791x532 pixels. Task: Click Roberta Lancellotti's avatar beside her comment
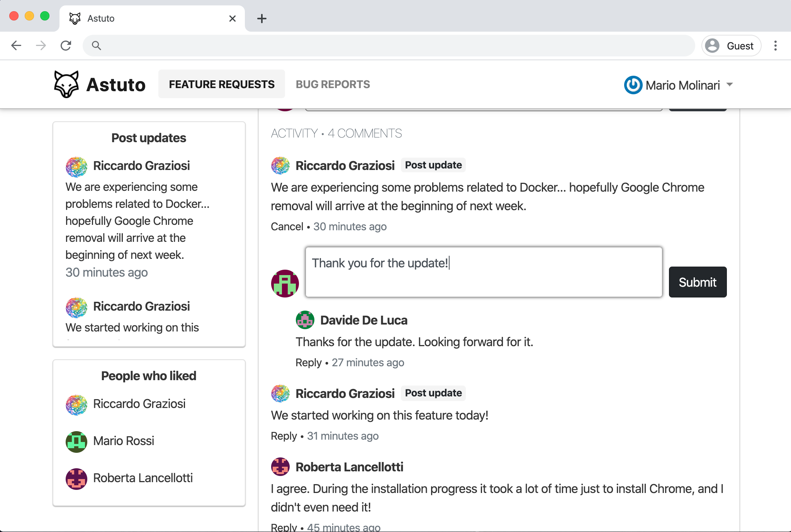280,467
